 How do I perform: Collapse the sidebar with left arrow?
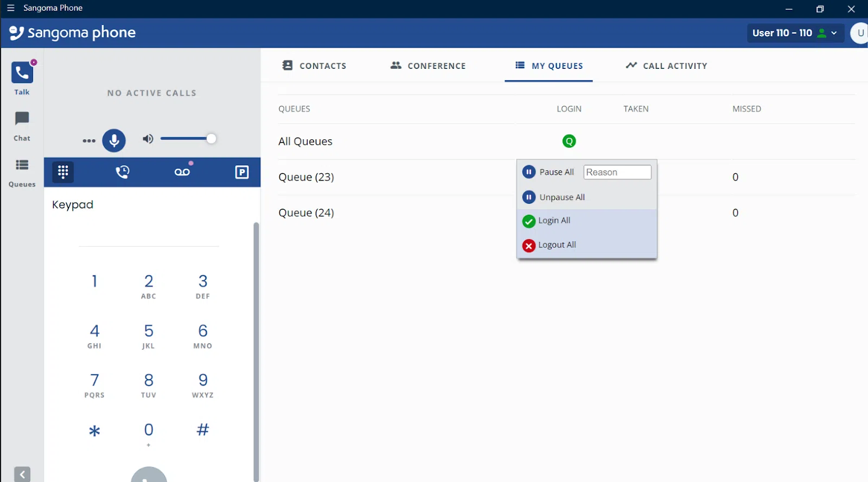pos(22,474)
